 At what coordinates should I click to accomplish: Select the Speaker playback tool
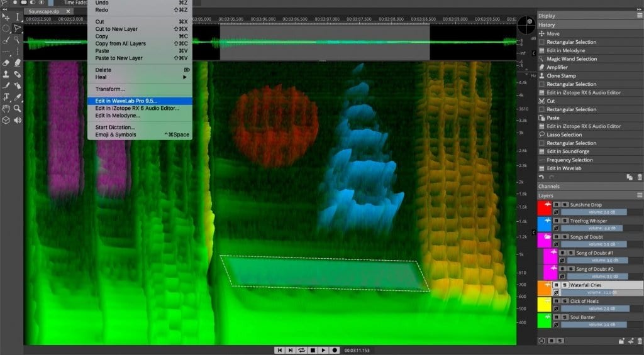17,120
